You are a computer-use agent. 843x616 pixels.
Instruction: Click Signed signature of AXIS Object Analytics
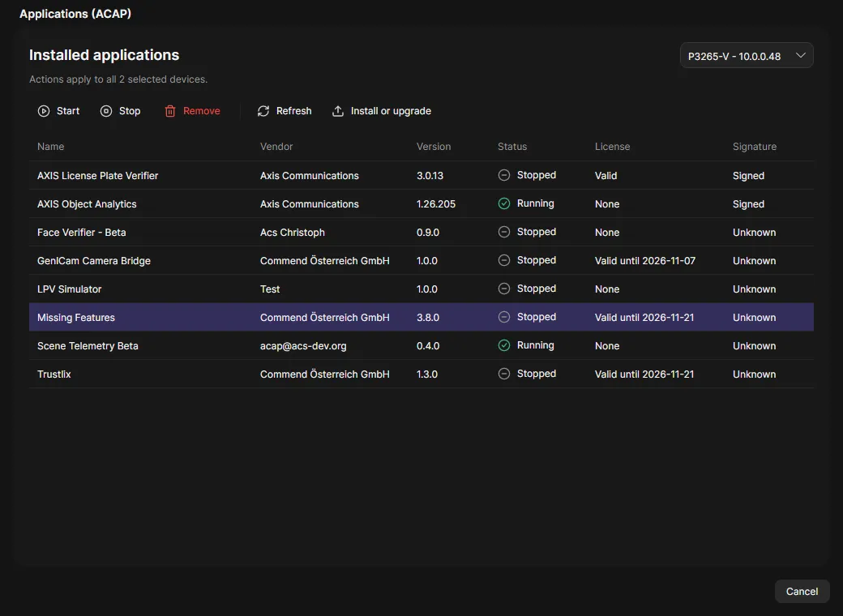[x=748, y=204]
